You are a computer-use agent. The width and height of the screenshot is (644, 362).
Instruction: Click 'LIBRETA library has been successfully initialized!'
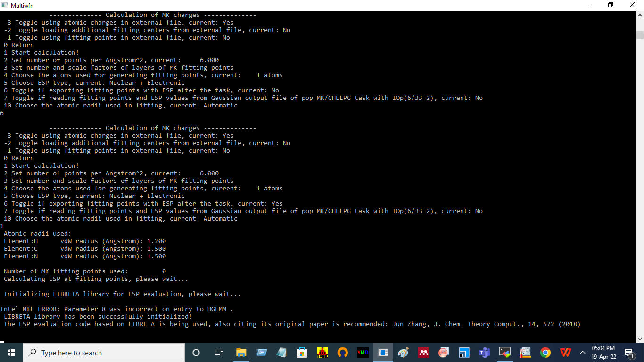pos(98,316)
